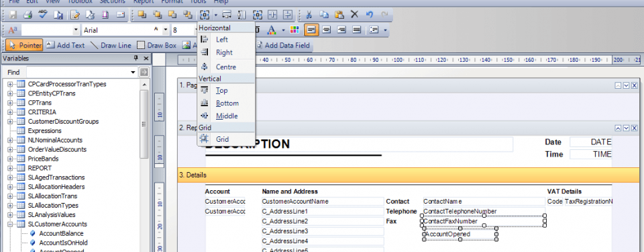Open the font color dropdown arrow
Screen dimensions: 644x252
click(283, 30)
